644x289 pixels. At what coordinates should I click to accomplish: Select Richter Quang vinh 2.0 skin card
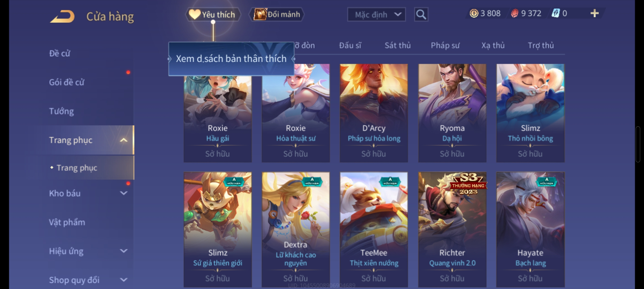[x=452, y=230]
